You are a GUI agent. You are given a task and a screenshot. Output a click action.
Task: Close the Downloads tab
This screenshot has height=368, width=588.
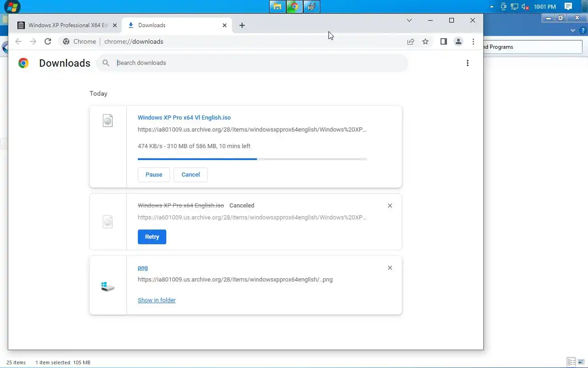click(225, 25)
